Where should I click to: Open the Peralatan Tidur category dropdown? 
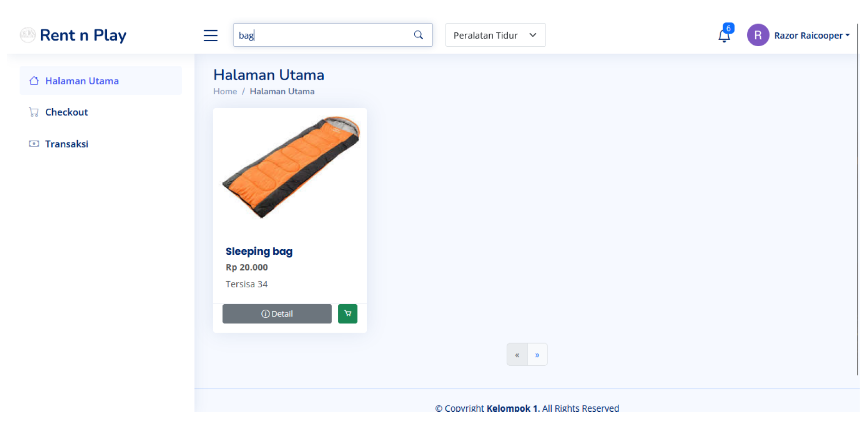coord(495,35)
